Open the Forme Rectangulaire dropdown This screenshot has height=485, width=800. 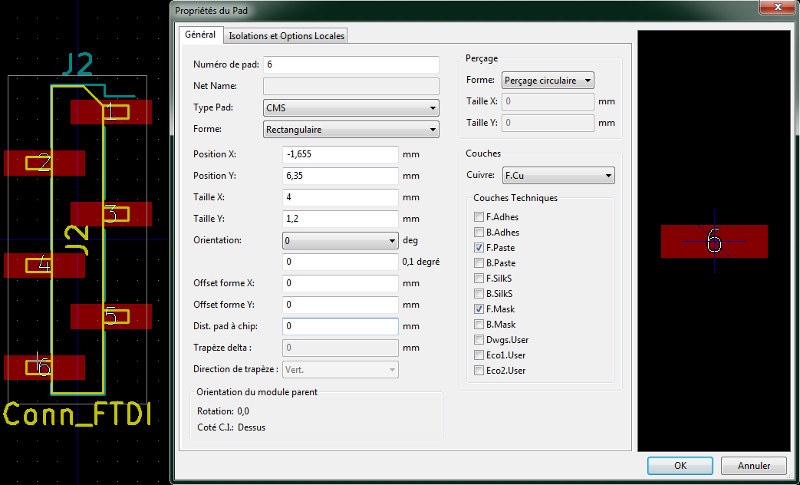351,130
